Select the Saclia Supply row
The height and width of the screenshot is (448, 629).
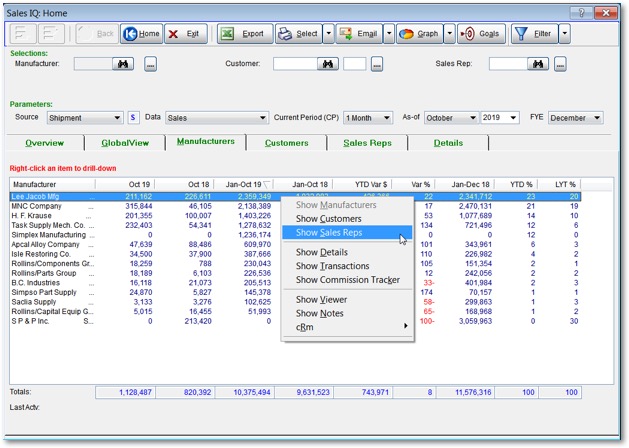[x=295, y=302]
